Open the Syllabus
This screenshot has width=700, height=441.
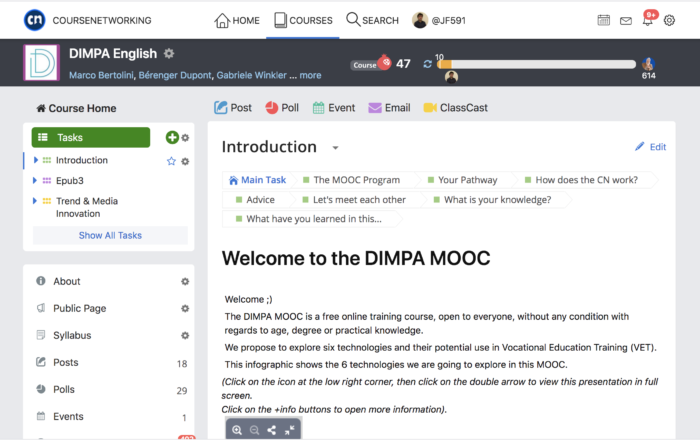coord(72,335)
